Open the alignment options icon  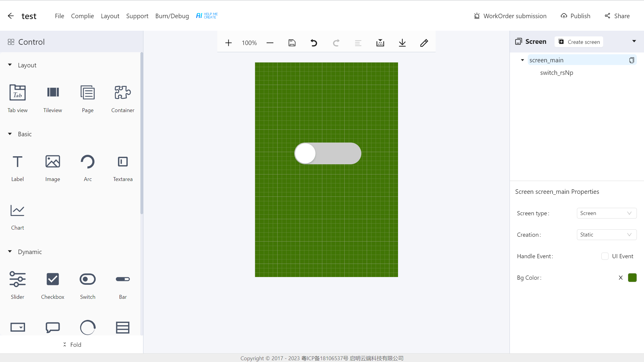(x=358, y=43)
